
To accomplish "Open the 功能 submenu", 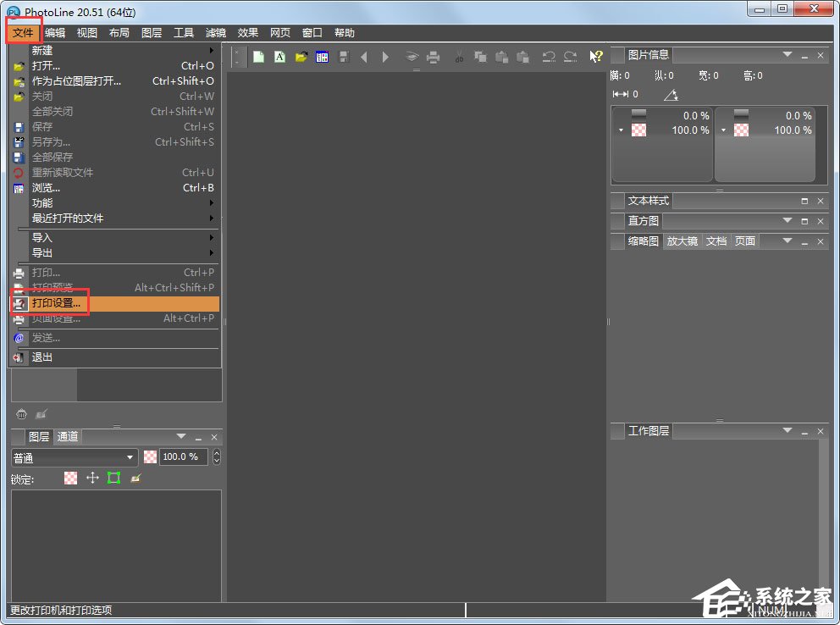I will pos(115,203).
